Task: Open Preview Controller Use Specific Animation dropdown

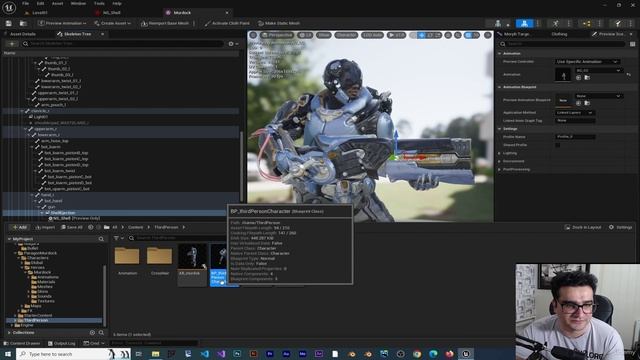Action: pyautogui.click(x=587, y=62)
